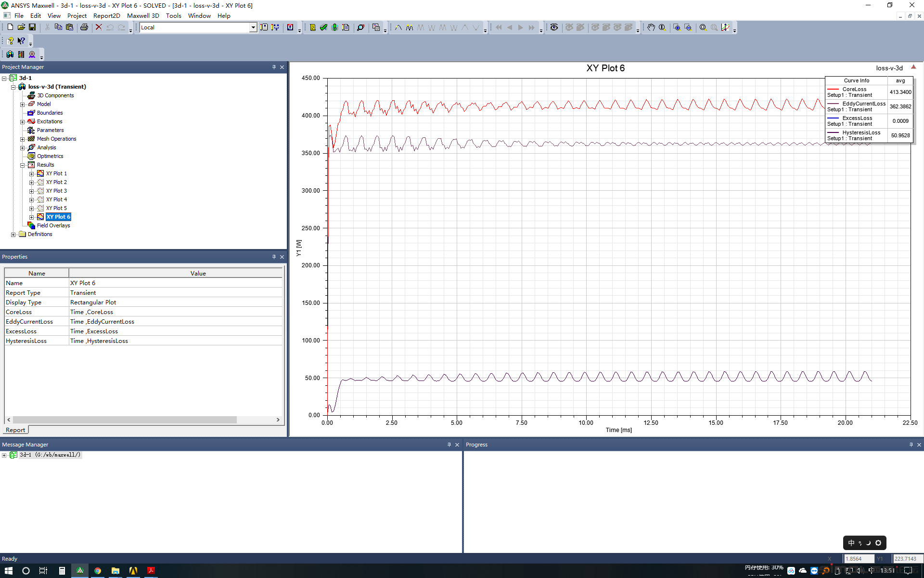Click the New project icon

click(10, 27)
